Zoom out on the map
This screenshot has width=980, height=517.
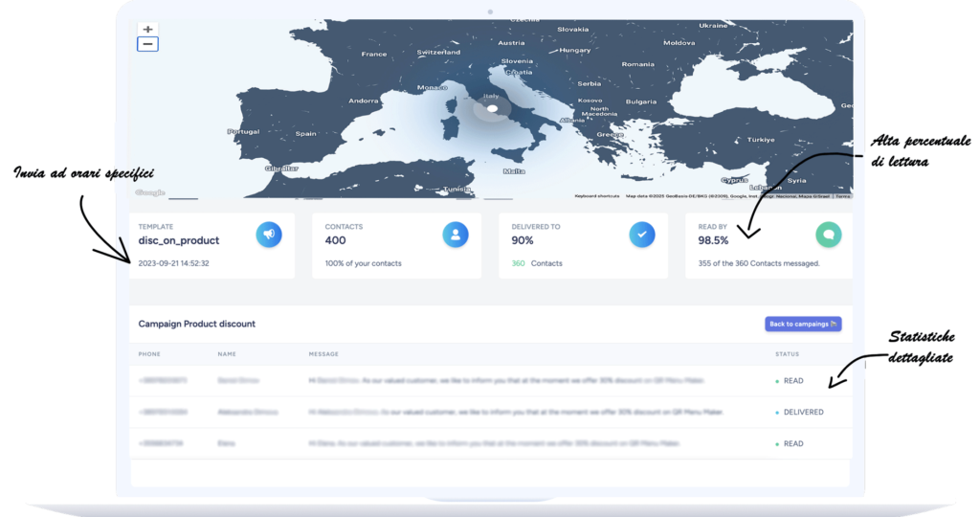[147, 44]
